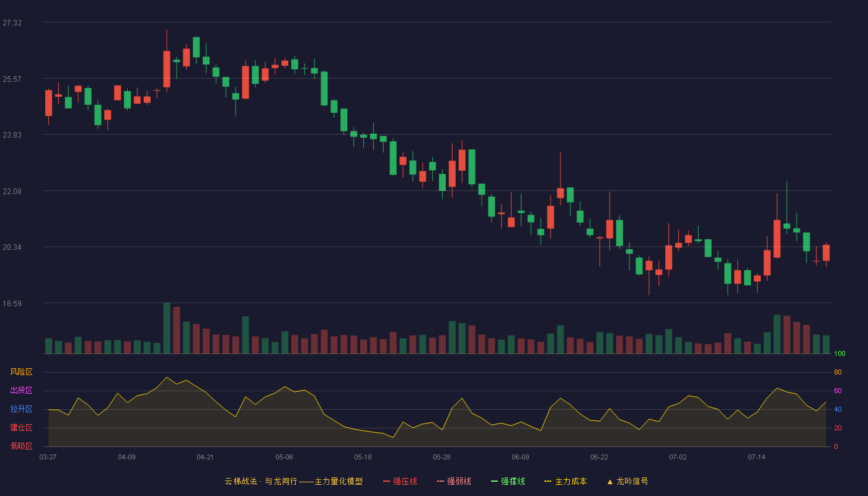Click the tallest green volume bar
This screenshot has height=496, width=868.
[x=167, y=328]
